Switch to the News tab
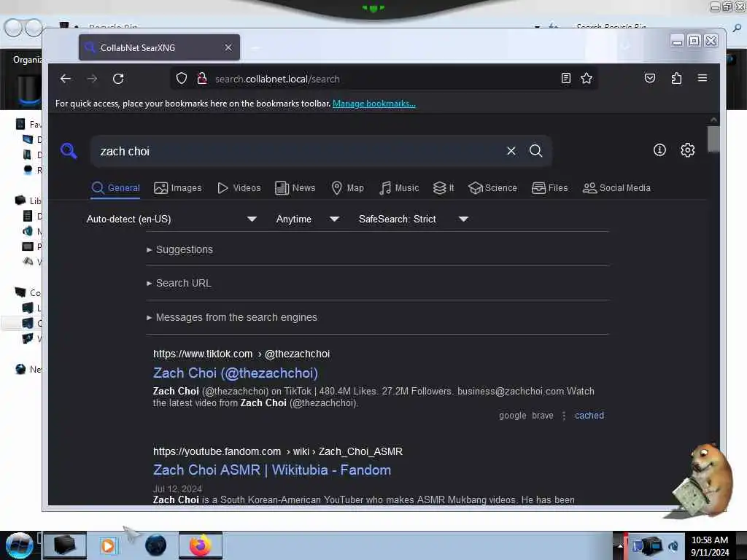Image resolution: width=747 pixels, height=560 pixels. [x=295, y=188]
